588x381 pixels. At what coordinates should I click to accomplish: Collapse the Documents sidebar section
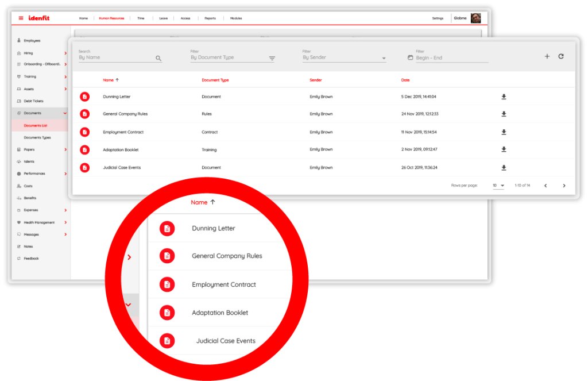coord(65,113)
